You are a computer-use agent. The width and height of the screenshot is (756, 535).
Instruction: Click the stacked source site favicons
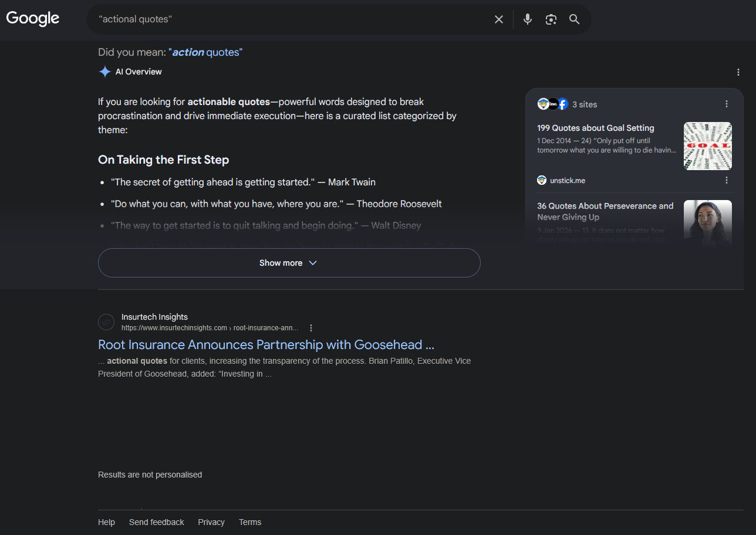point(553,104)
